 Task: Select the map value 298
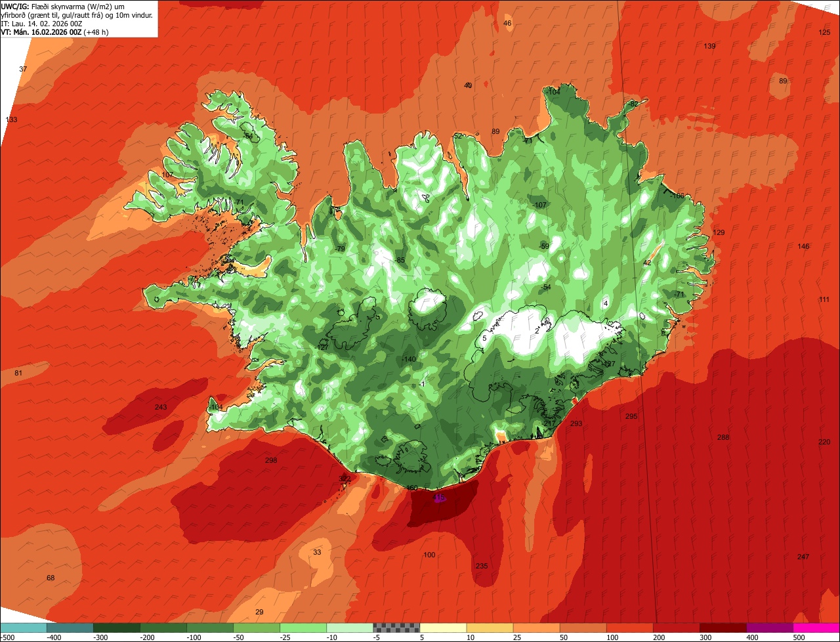271,460
